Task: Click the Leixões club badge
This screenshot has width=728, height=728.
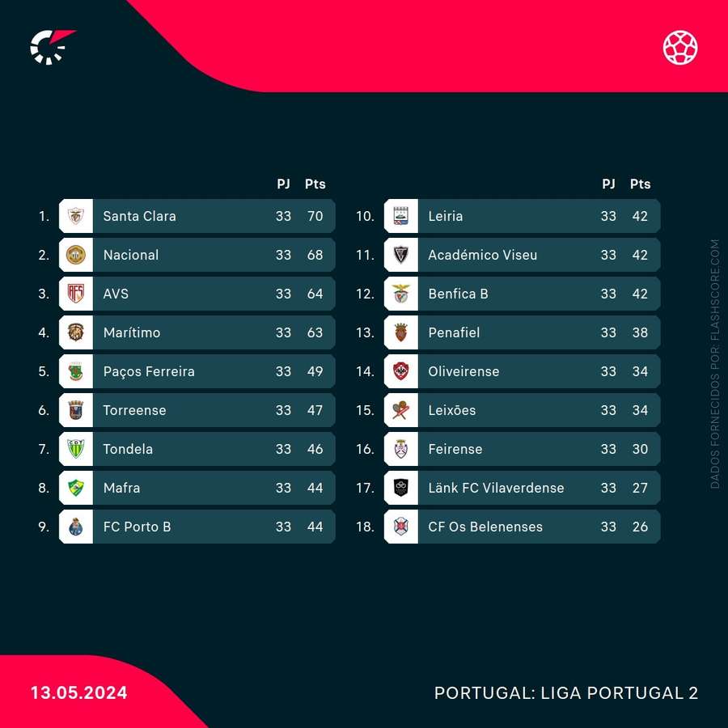Action: pos(401,410)
